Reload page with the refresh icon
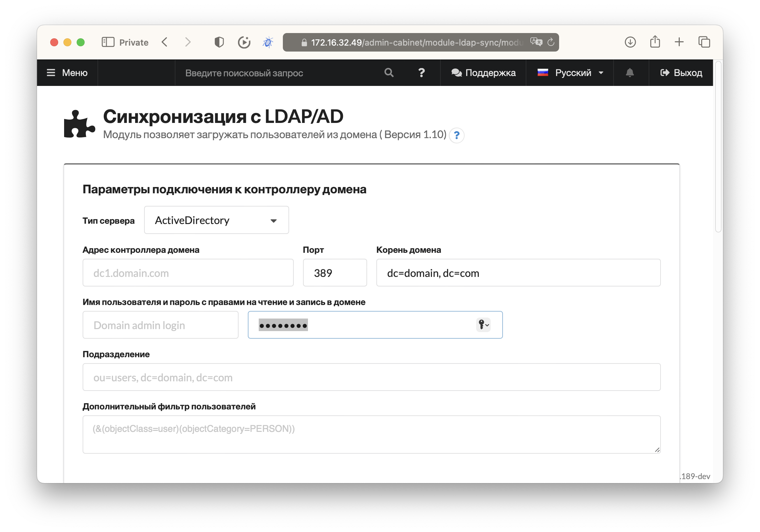 click(x=551, y=42)
